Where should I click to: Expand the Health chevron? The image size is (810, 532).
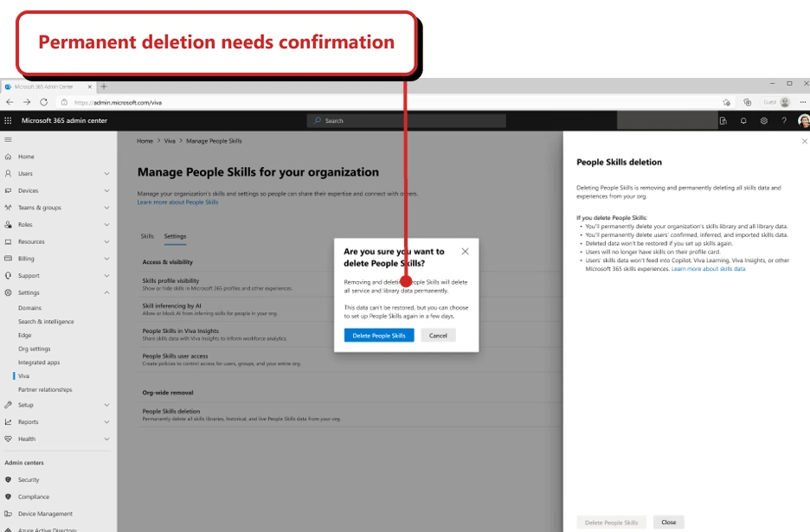[x=106, y=439]
